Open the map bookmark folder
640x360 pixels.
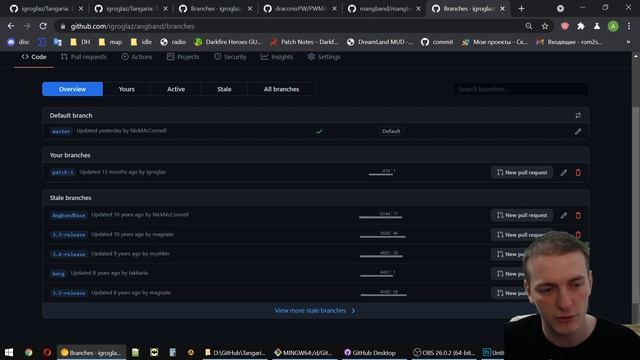[110, 42]
